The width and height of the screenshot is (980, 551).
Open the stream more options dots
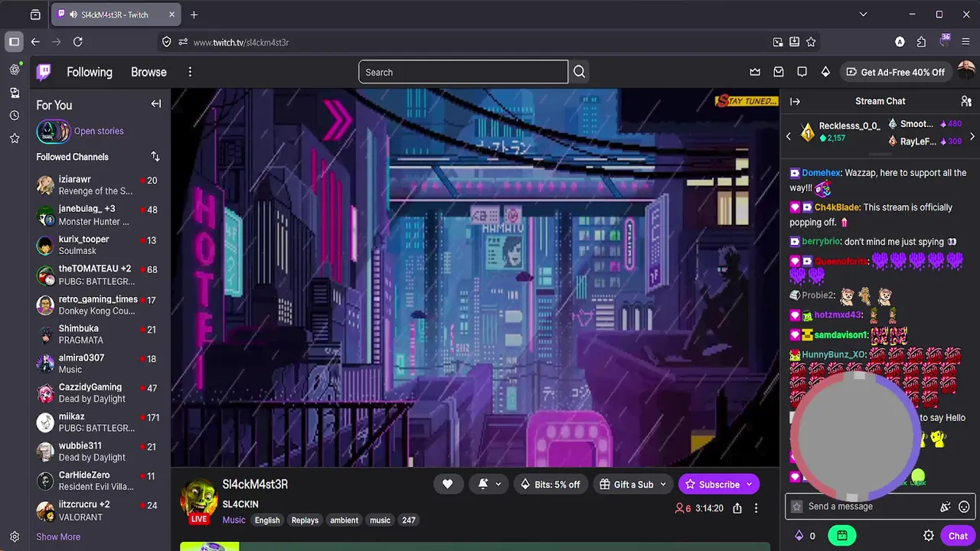pyautogui.click(x=756, y=508)
